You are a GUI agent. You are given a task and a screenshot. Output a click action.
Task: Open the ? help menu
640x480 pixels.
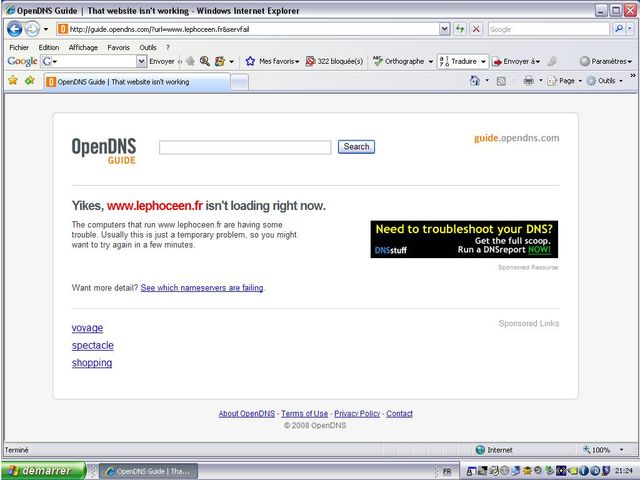point(168,47)
